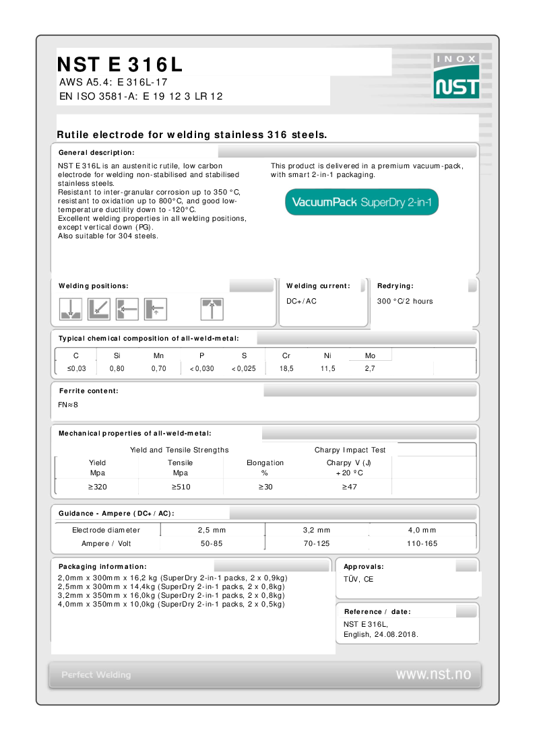Click the 'Typical chemical composition' heading
Image resolution: width=535 pixels, height=756 pixels.
(149, 339)
